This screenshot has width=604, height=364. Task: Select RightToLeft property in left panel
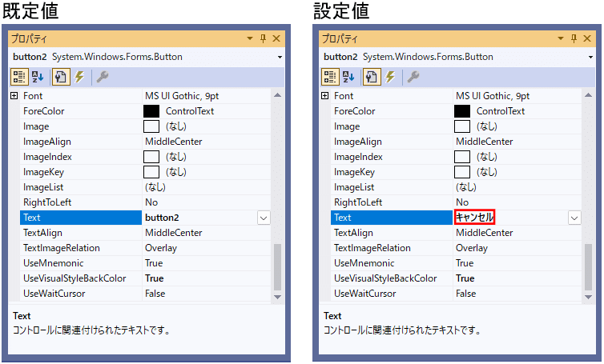coord(81,202)
